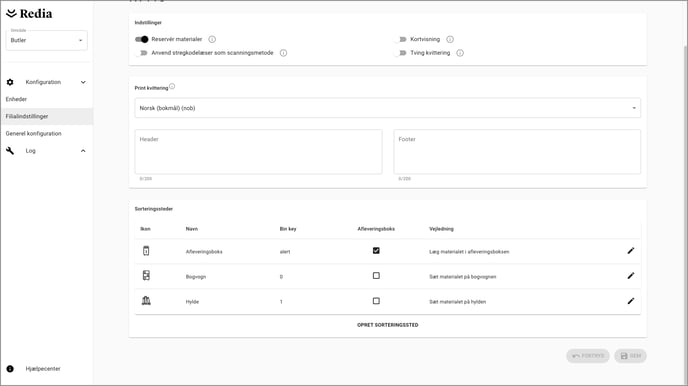Click the Navn column header
The image size is (688, 386).
(x=192, y=229)
